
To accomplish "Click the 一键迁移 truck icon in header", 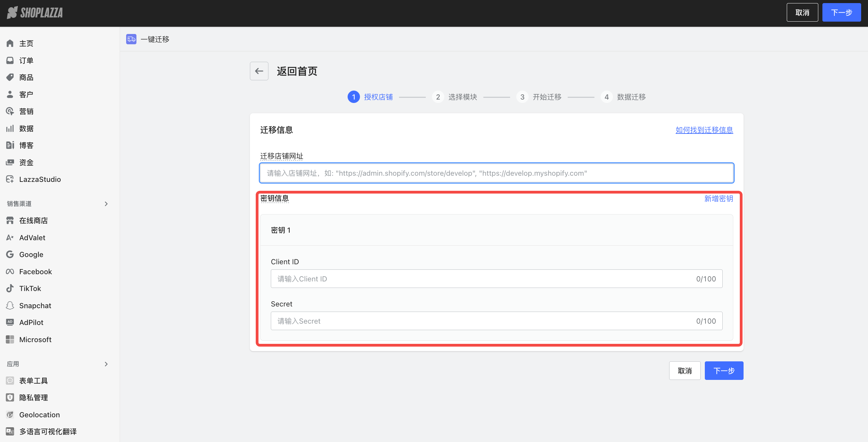I will pos(131,39).
